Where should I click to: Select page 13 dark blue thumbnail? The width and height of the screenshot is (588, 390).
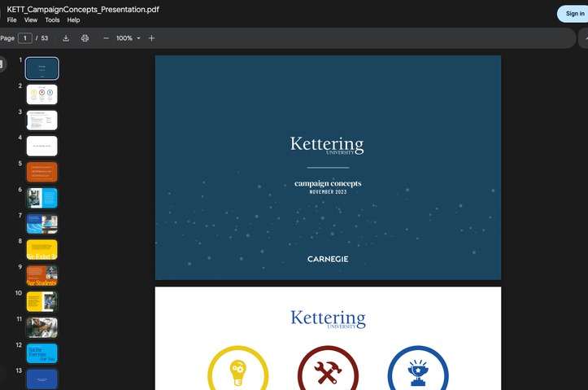coord(42,379)
